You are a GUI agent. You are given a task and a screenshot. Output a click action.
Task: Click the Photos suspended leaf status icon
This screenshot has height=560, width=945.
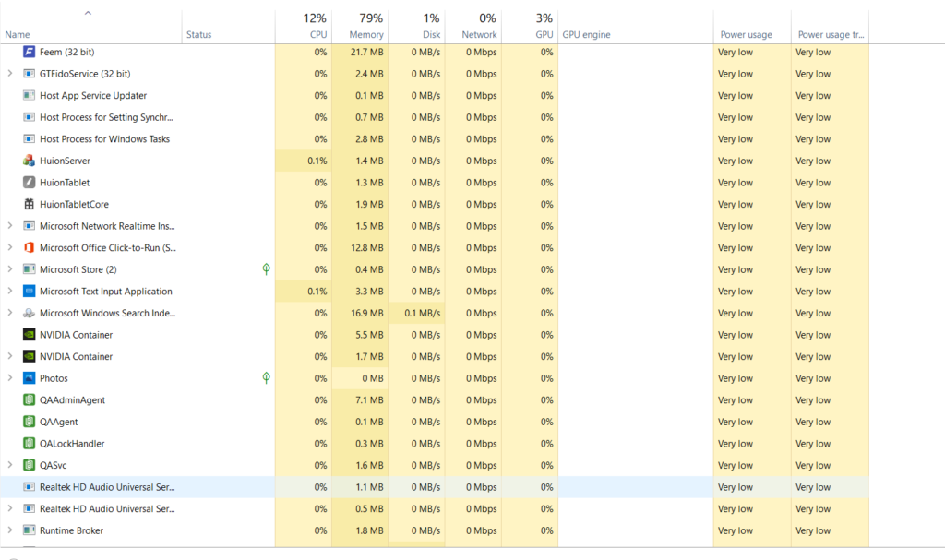267,378
